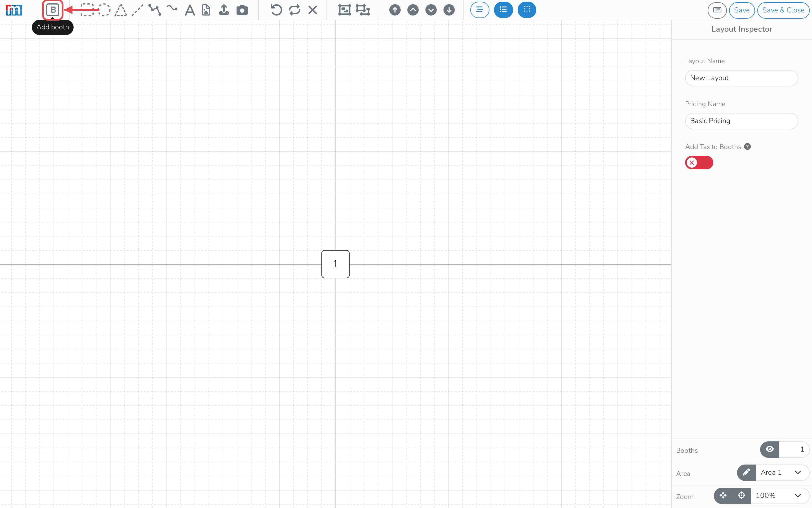Select the dashed rectangle shape tool
The image size is (812, 508).
click(x=87, y=10)
